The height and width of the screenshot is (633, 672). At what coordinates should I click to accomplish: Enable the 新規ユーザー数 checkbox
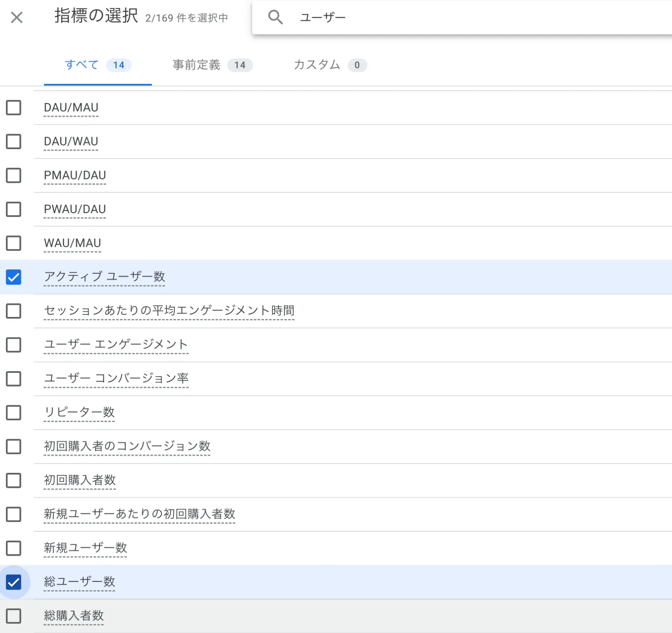point(13,549)
